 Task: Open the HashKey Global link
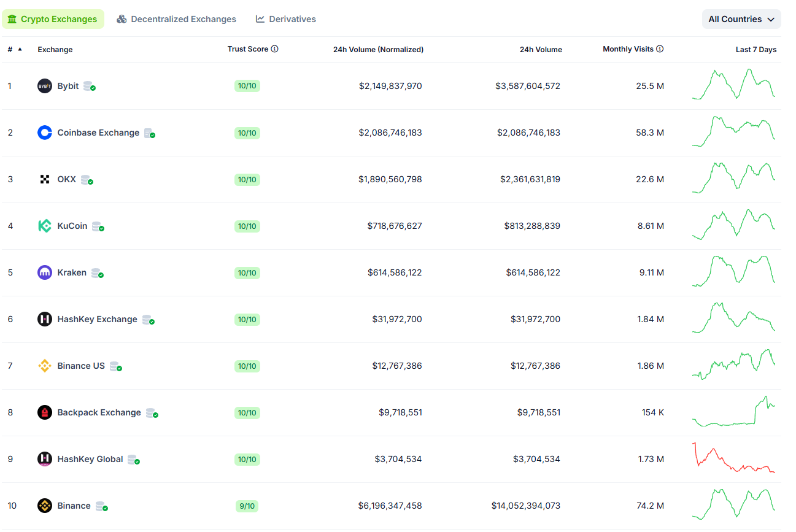coord(90,459)
